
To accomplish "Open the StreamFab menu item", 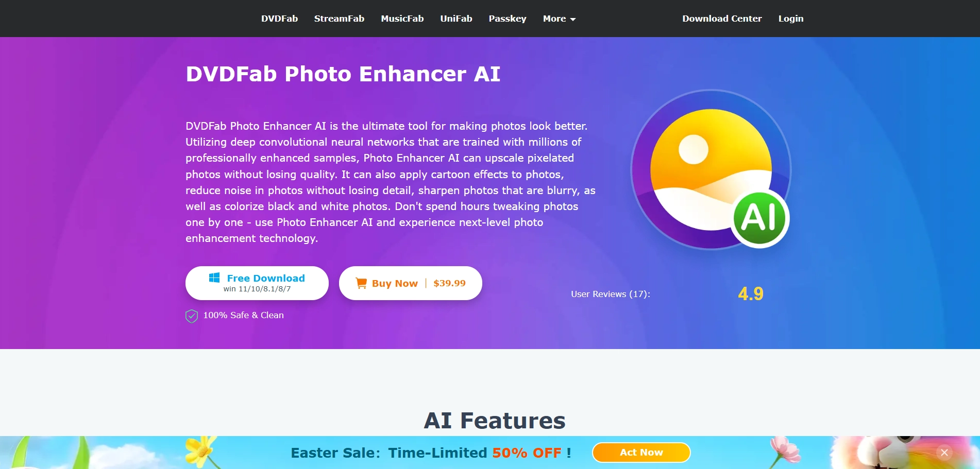I will click(339, 19).
